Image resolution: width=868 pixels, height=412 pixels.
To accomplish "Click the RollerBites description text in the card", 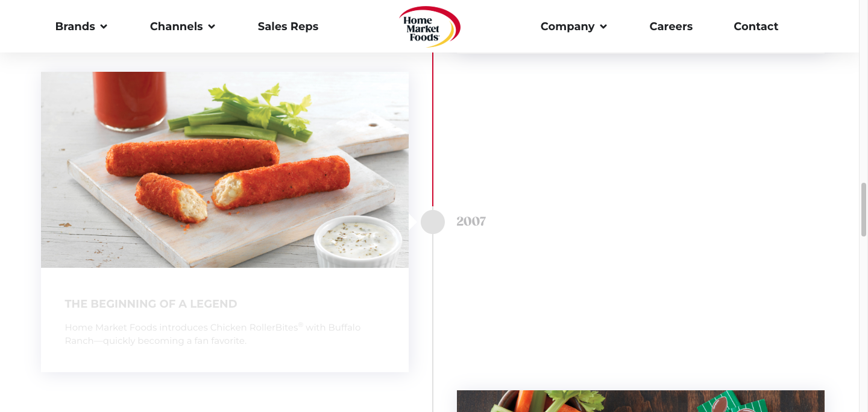I will pos(213,334).
